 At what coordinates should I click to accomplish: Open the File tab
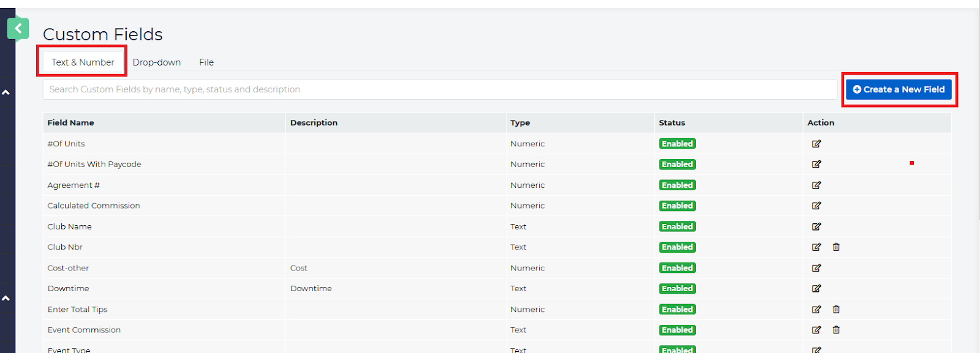[x=206, y=62]
